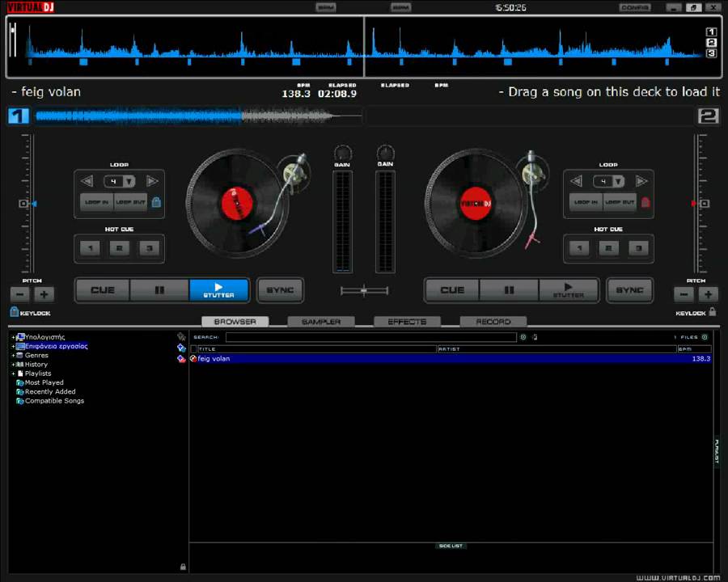Increase right deck pitch with plus button
This screenshot has width=728, height=582.
[x=708, y=294]
